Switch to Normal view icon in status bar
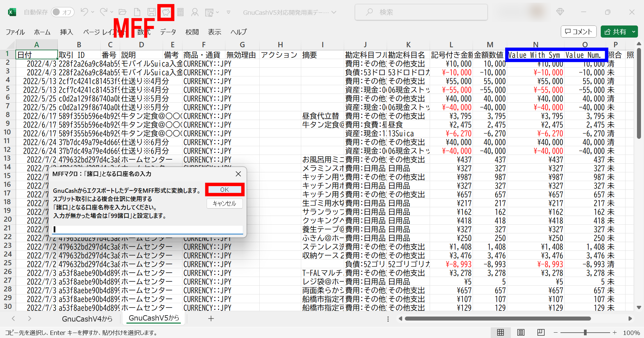Screen dimensions: 644x338 click(x=500, y=332)
